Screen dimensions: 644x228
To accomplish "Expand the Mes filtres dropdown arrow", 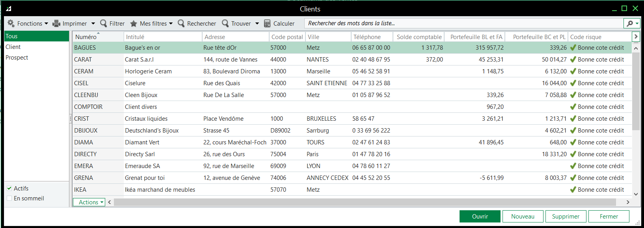I will coord(171,24).
